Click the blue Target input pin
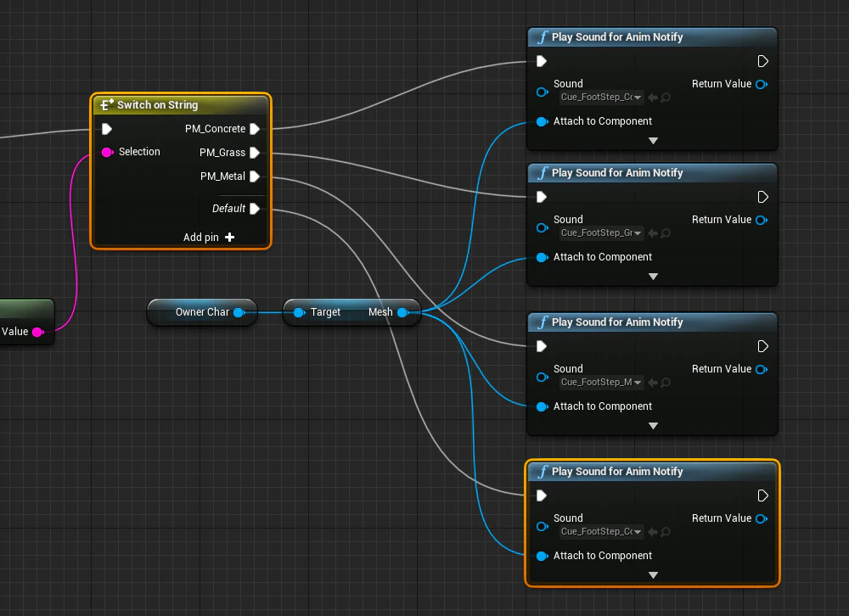Screen dimensions: 849x616 click(299, 312)
